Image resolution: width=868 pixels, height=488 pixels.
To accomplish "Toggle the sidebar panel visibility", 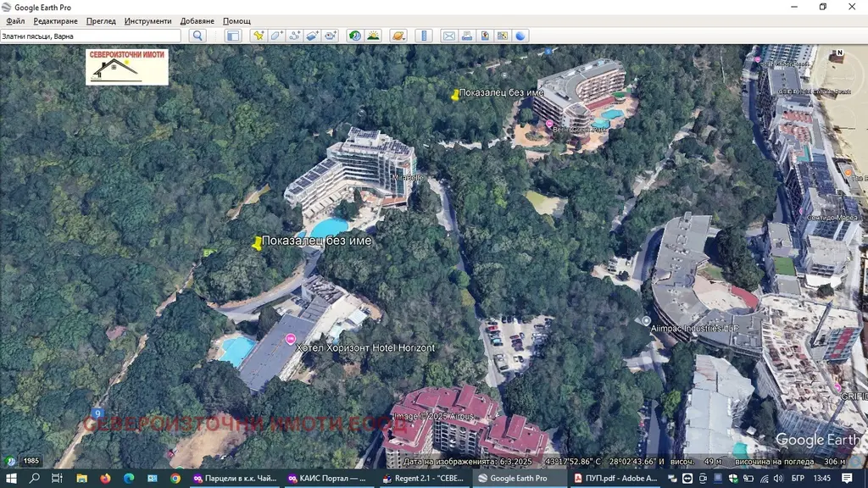I will pos(233,36).
